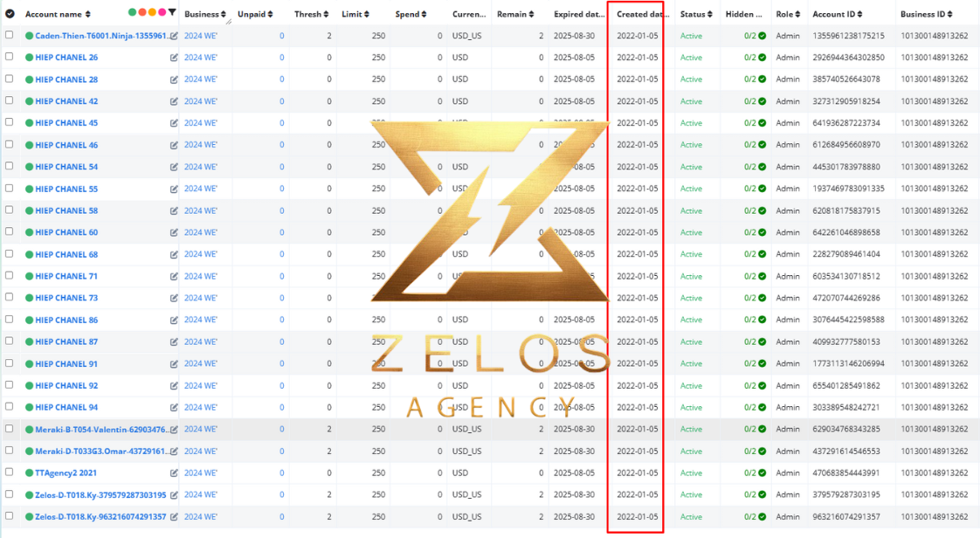This screenshot has width=980, height=538.
Task: Click account ID 1355961238175215 cell
Action: click(848, 36)
